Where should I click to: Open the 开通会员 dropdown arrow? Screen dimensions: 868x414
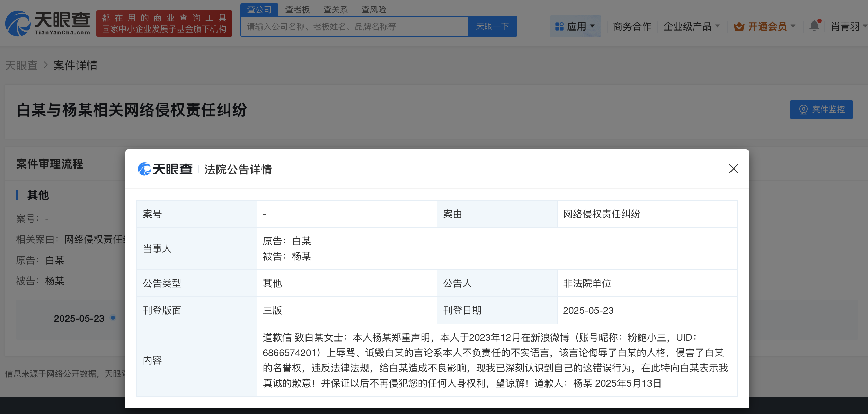(x=793, y=26)
